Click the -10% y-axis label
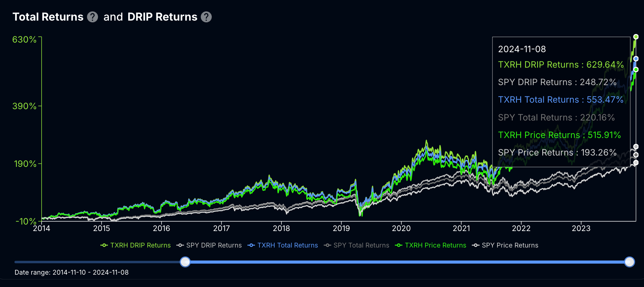This screenshot has height=287, width=644. pyautogui.click(x=26, y=221)
